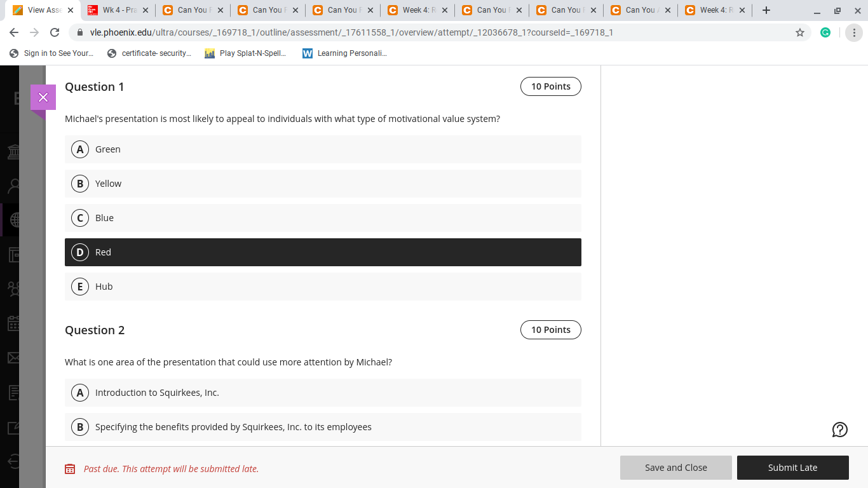
Task: Click the "Question 1" heading
Action: click(95, 87)
